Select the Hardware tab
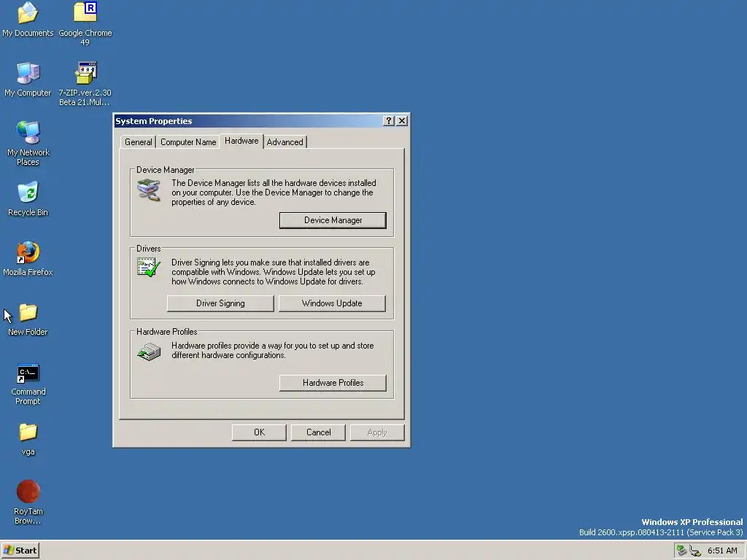 [x=241, y=141]
